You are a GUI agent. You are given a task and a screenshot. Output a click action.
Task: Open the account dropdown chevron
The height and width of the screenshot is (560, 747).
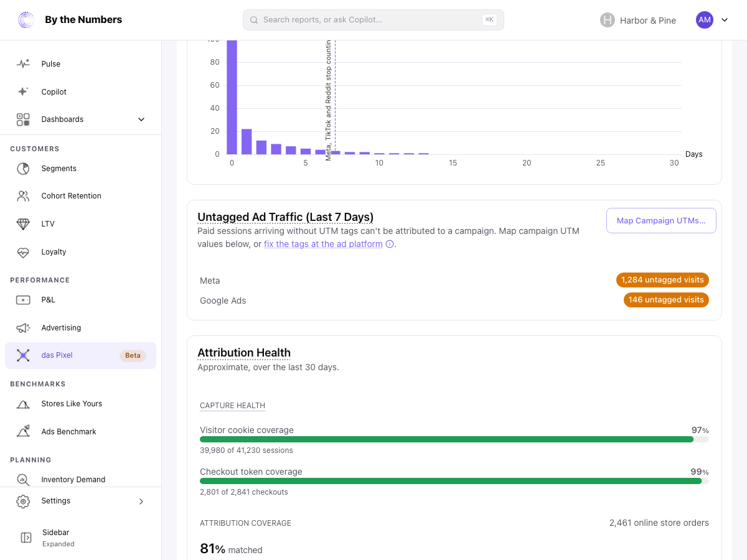[725, 20]
